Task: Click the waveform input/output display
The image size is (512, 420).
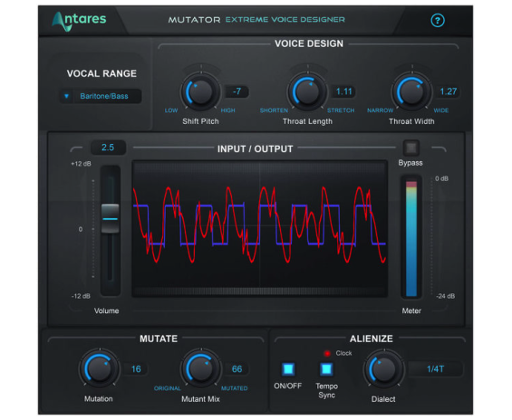Action: (x=259, y=228)
